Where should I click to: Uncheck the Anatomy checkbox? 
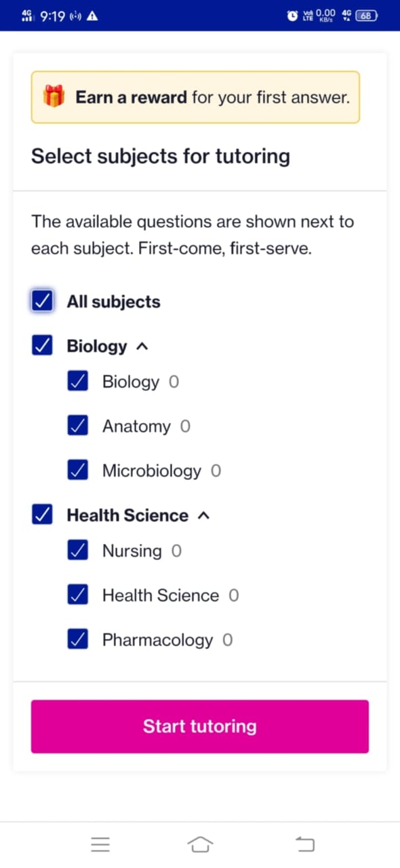pos(78,426)
